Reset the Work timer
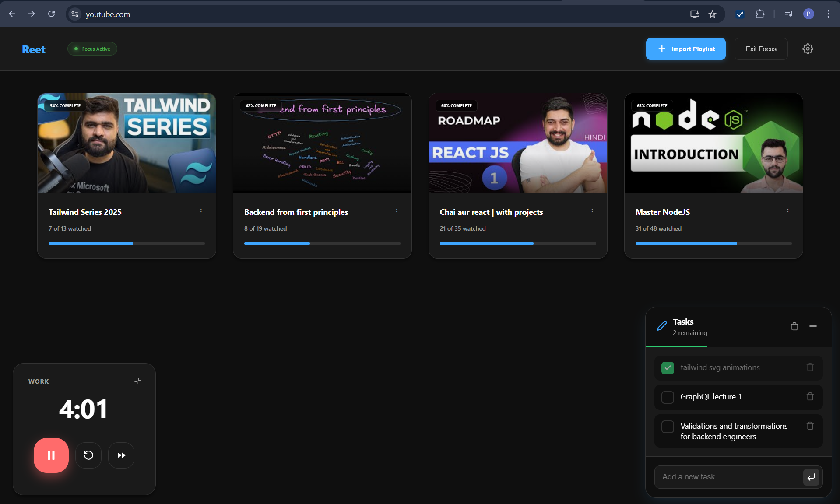Image resolution: width=840 pixels, height=504 pixels. coord(88,455)
